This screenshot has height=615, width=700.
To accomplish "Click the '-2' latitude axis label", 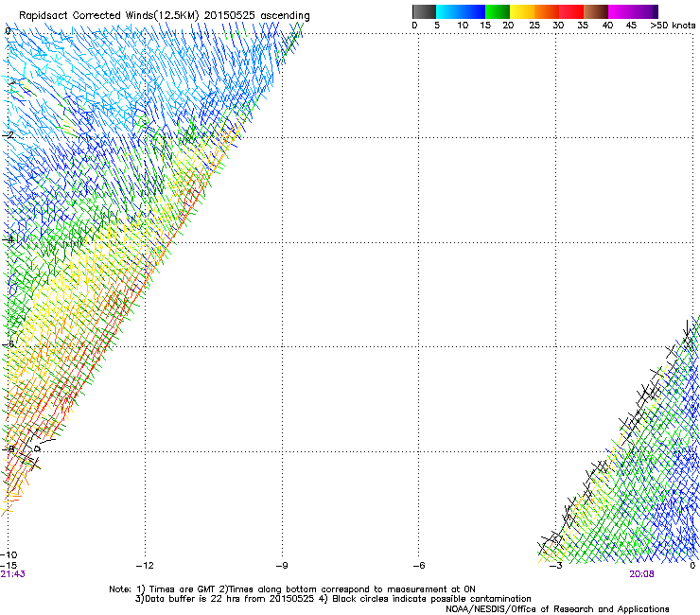I will click(8, 135).
